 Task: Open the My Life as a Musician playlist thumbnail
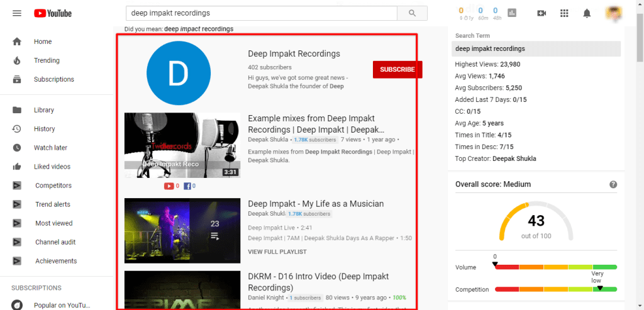(x=182, y=231)
